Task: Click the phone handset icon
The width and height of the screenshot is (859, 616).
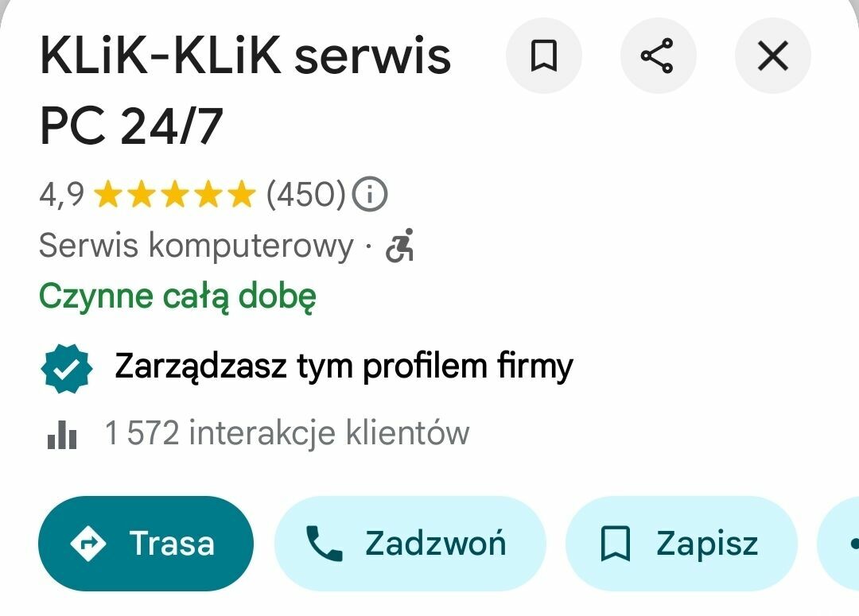Action: (x=325, y=543)
